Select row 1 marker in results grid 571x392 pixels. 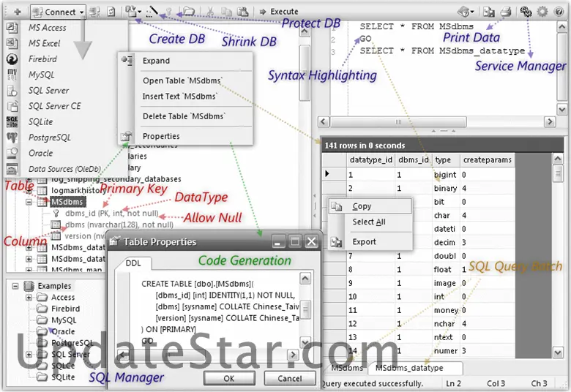335,174
